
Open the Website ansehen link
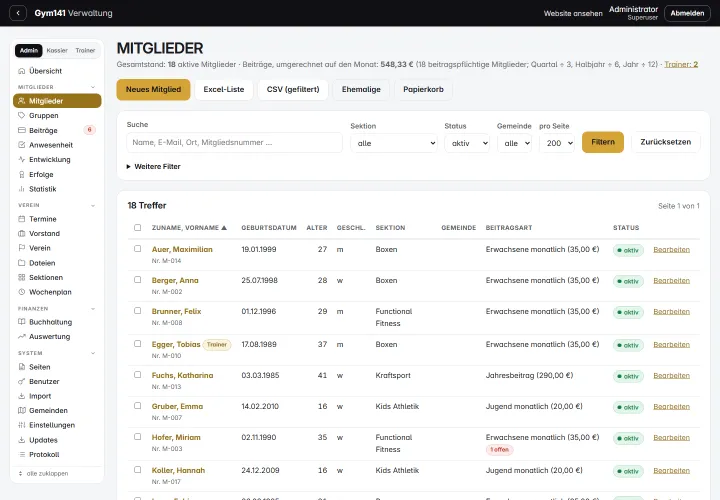[573, 14]
